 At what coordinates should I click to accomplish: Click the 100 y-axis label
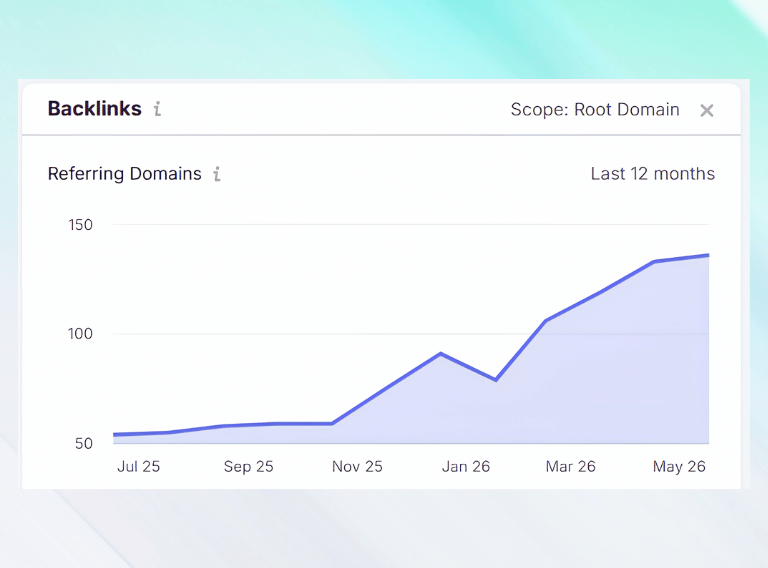[80, 334]
